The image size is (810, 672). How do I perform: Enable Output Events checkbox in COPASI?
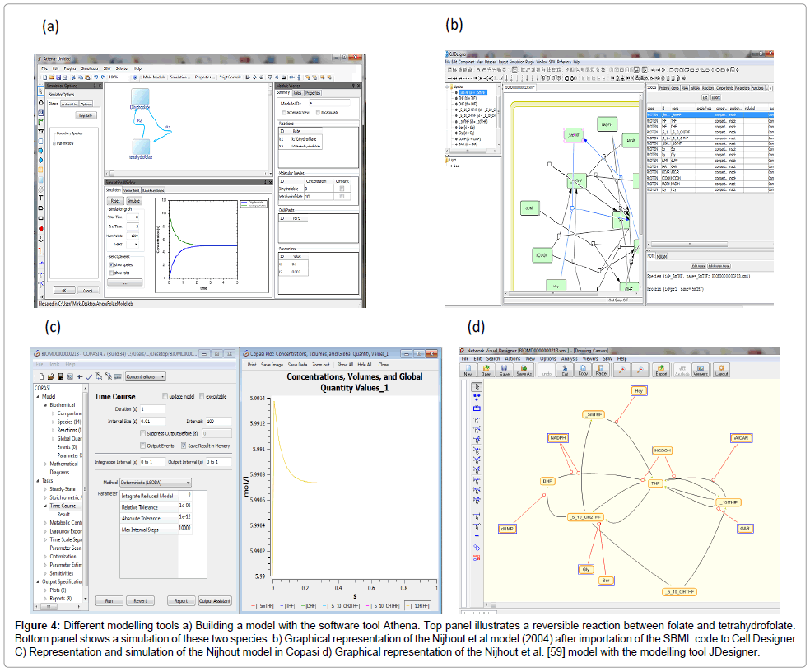click(x=143, y=446)
